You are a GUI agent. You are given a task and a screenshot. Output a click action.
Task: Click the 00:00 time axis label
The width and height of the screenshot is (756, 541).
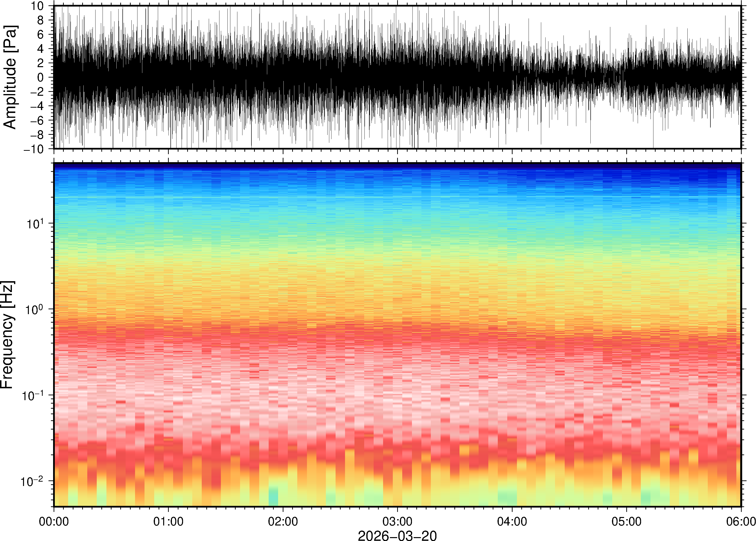click(54, 521)
